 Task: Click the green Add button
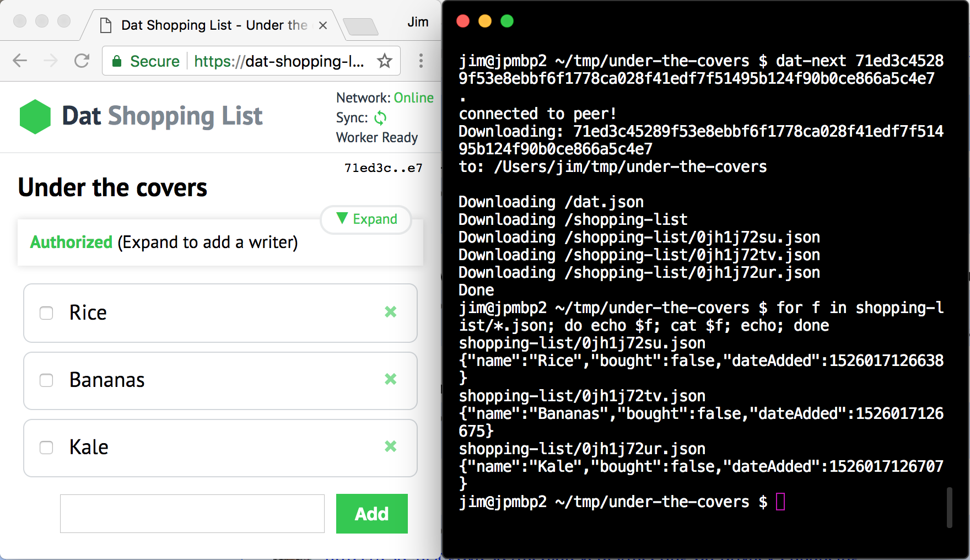372,514
